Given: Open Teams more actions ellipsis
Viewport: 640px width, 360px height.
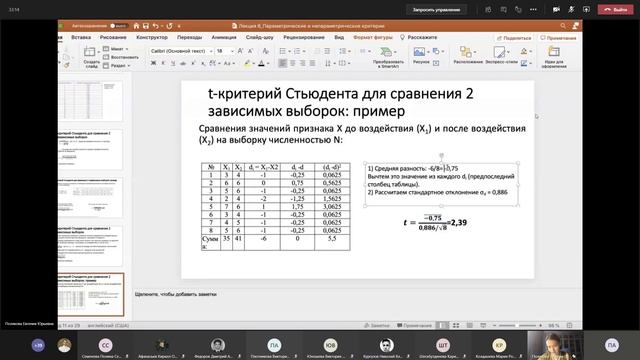Looking at the screenshot, I should [533, 9].
